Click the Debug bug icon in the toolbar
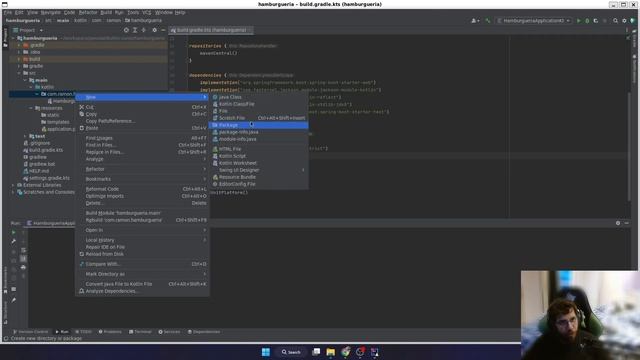The width and height of the screenshot is (640, 360). (587, 20)
